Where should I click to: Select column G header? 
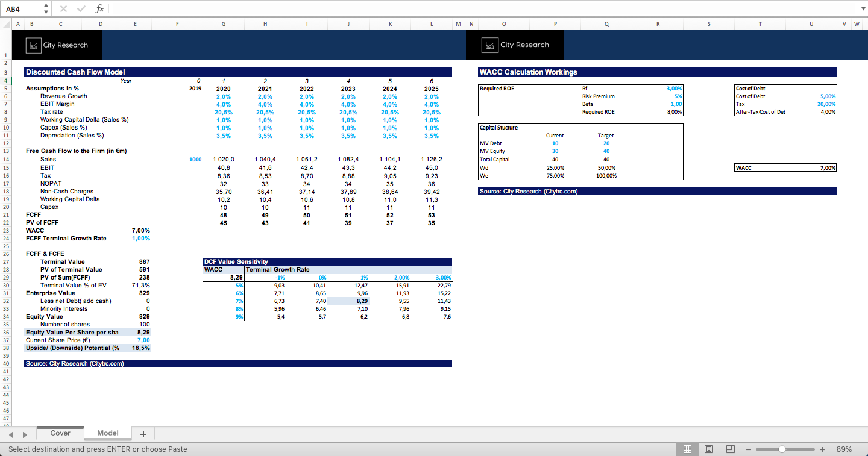click(x=224, y=23)
